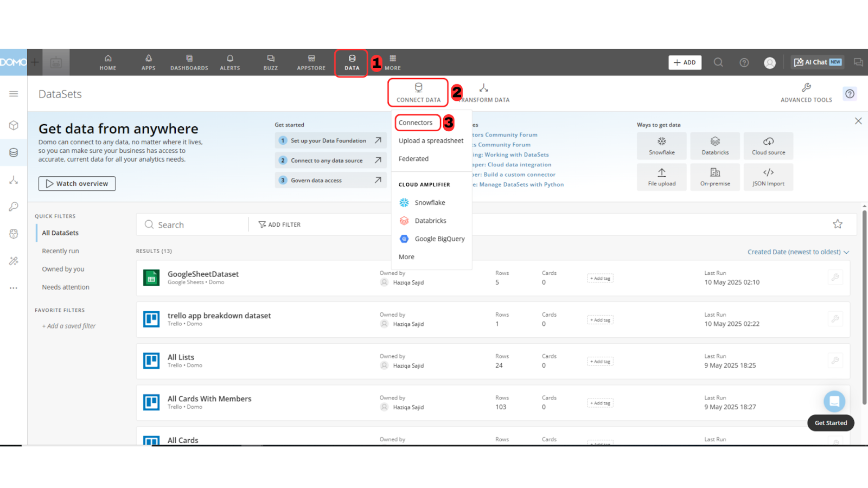Select the All DataSets quick filter
This screenshot has width=868, height=488.
[x=60, y=233]
